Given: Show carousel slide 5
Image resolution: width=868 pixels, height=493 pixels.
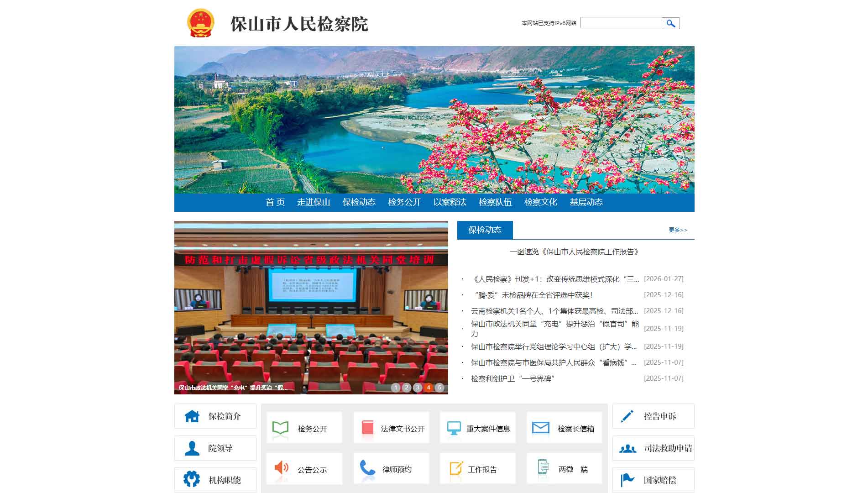Looking at the screenshot, I should 439,388.
